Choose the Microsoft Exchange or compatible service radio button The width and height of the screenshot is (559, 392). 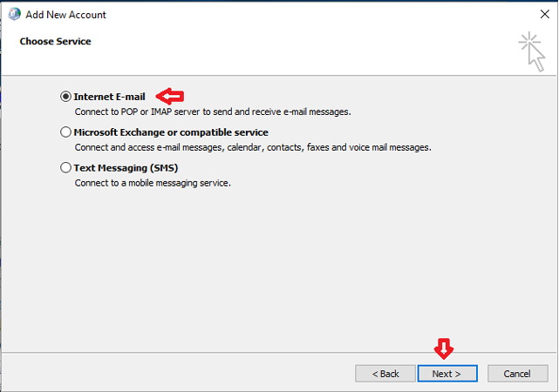pos(65,132)
